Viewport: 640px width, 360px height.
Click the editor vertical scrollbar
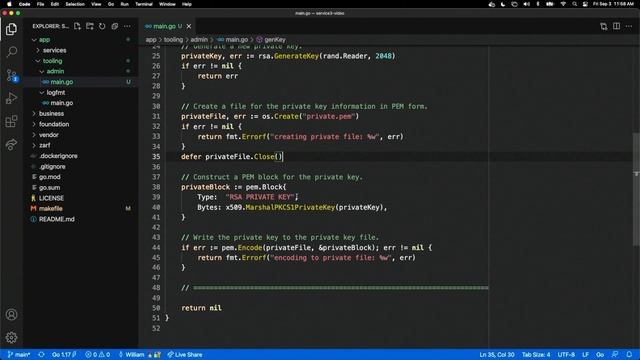636,189
